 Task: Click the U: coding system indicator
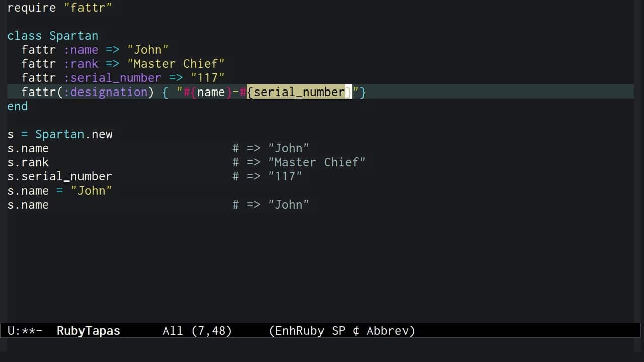[14, 331]
